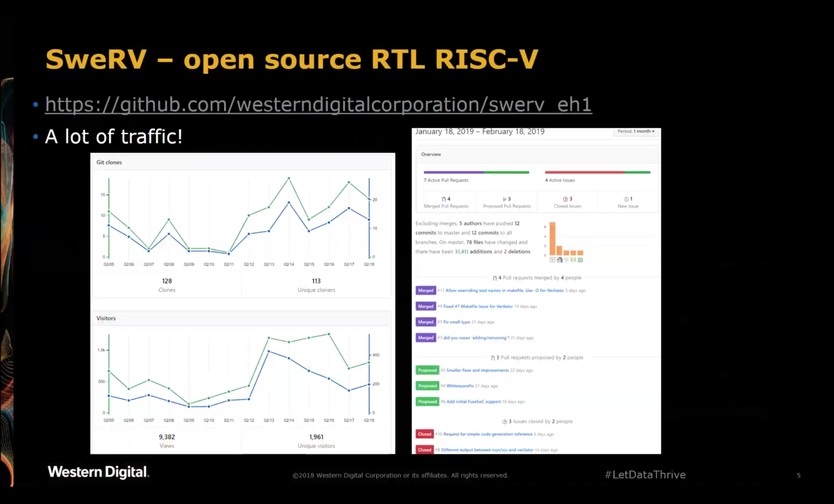Open the swerv_eh1 GitHub repository link
The width and height of the screenshot is (834, 504).
(x=318, y=105)
